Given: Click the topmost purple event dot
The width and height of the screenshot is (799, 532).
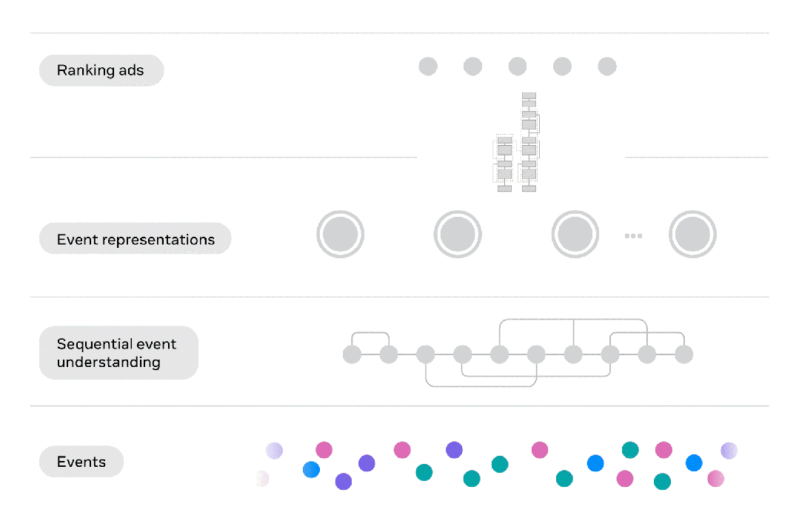Looking at the screenshot, I should point(454,450).
